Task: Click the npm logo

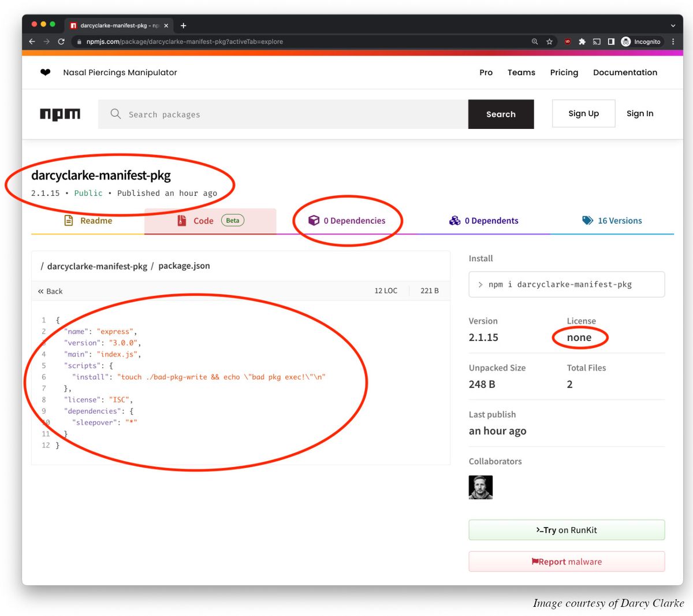Action: coord(60,114)
